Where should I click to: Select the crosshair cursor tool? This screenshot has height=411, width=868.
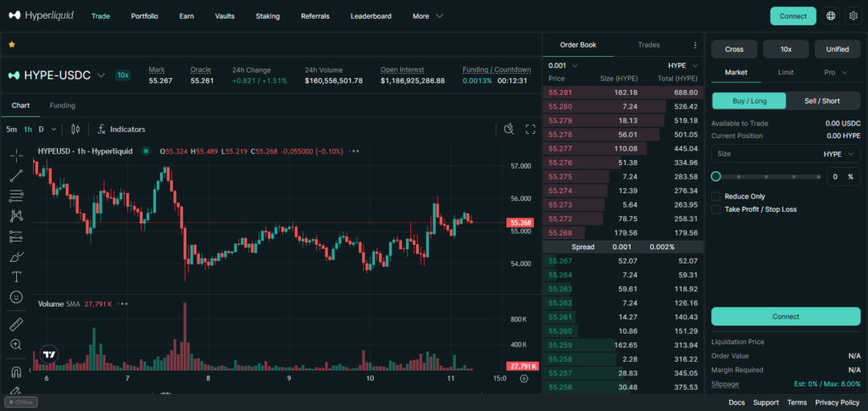coord(17,155)
